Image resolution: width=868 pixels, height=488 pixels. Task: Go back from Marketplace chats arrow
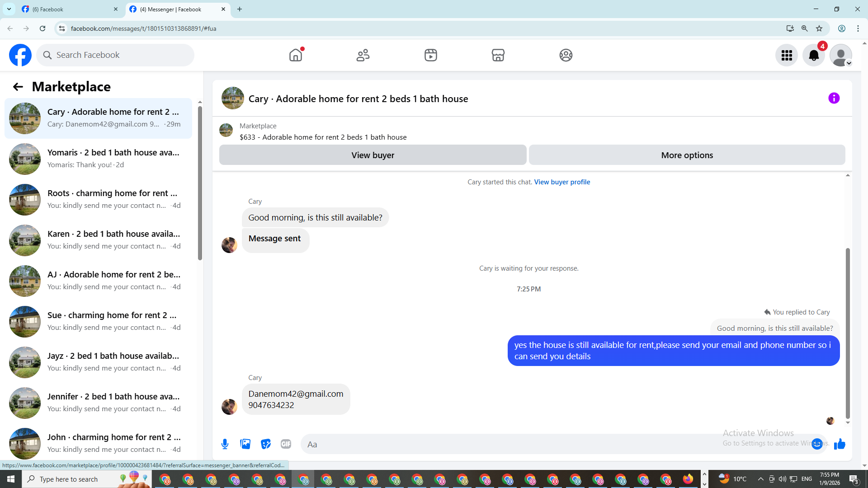pyautogui.click(x=18, y=87)
